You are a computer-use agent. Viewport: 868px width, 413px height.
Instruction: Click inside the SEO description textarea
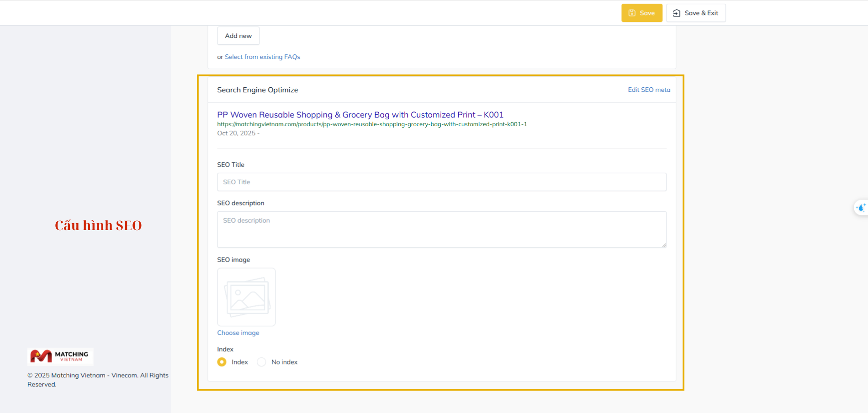(441, 230)
